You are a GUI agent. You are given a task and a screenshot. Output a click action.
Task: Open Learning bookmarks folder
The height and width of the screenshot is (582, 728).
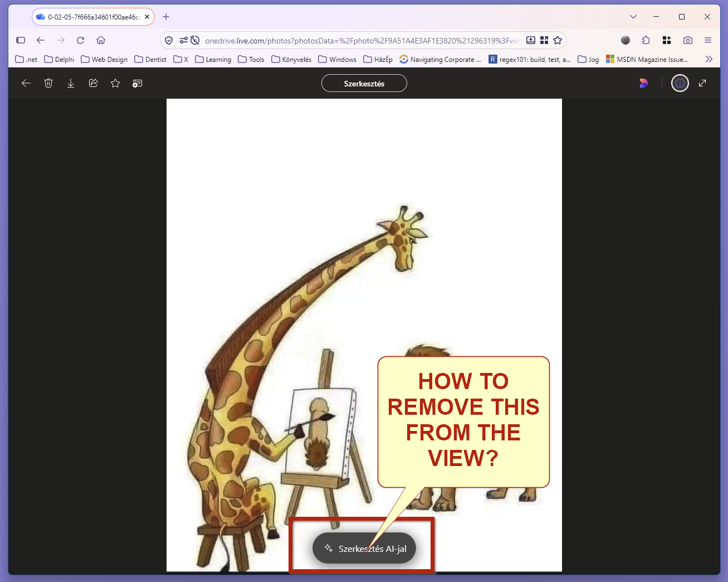213,59
